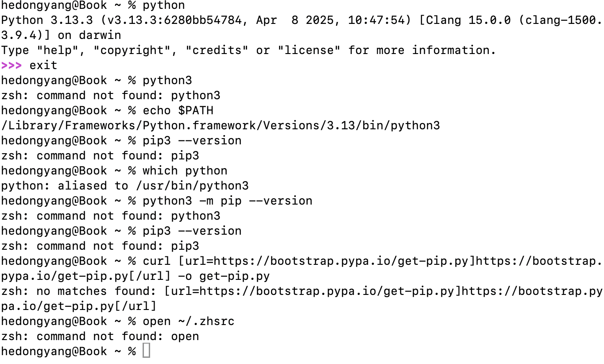Screen dimensions: 604x364
Task: Click the quoted word "credits"
Action: 217,50
